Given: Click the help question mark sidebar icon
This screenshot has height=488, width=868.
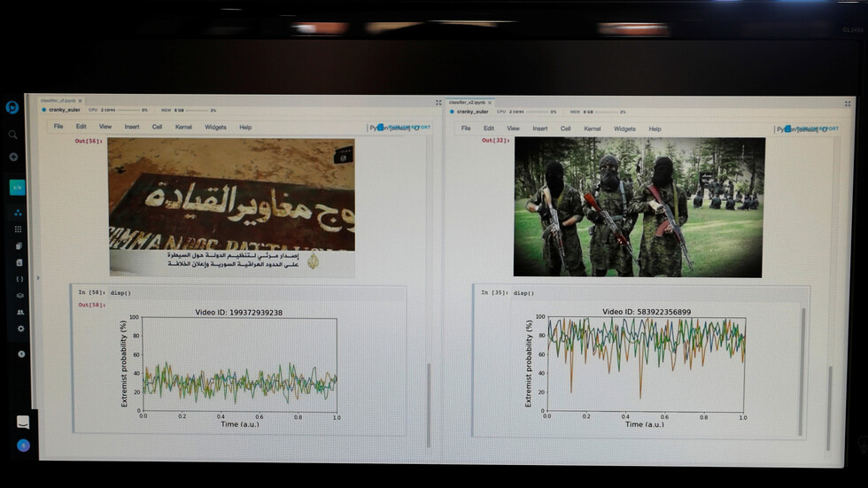Looking at the screenshot, I should (x=21, y=354).
